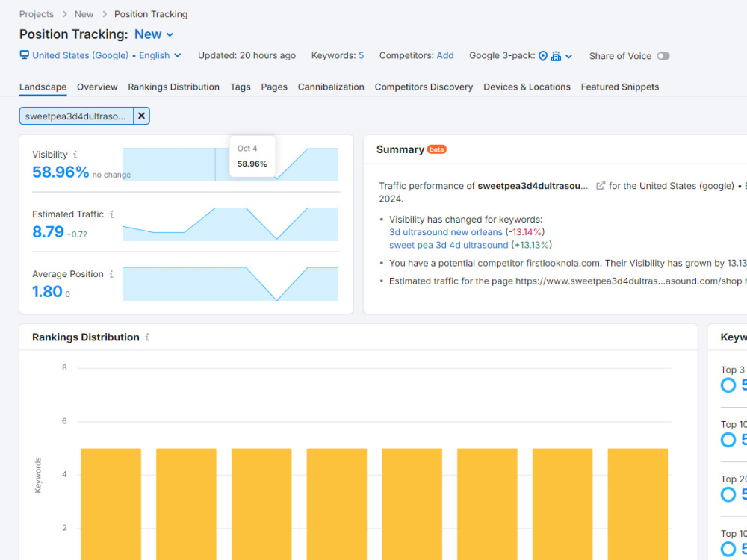
Task: Switch to the Overview tab
Action: point(97,87)
